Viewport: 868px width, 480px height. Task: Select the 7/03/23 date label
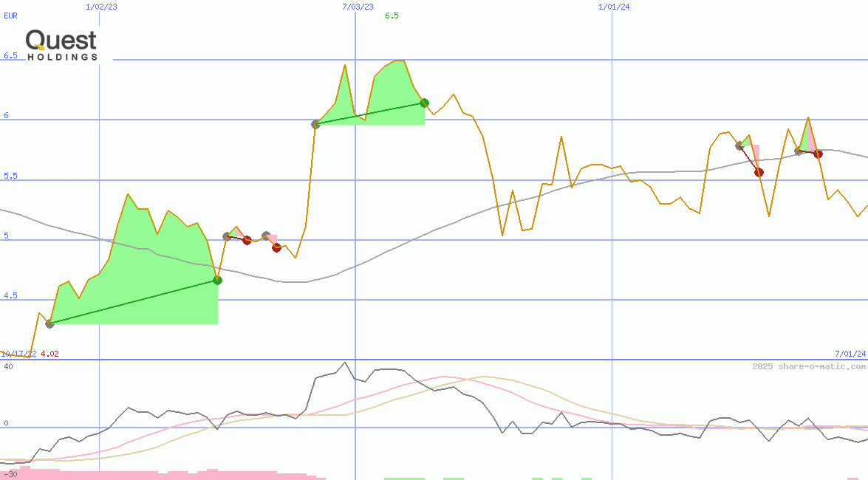358,7
